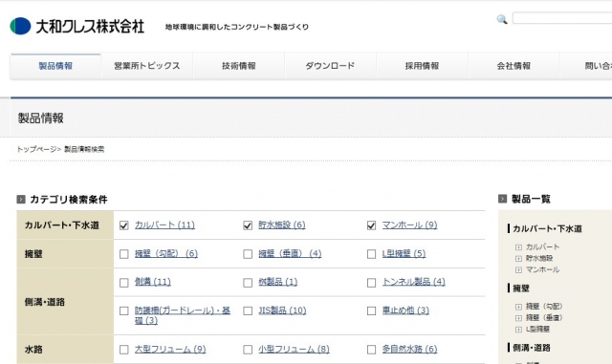Expand plus icon beside sidebar 擁壁(勾配)
The width and height of the screenshot is (612, 364).
coord(518,307)
